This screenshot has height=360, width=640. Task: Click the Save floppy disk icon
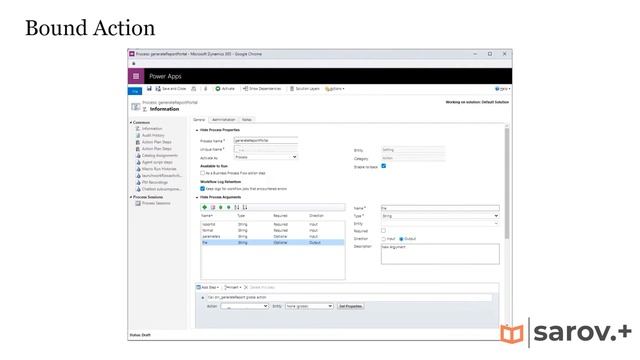point(149,89)
